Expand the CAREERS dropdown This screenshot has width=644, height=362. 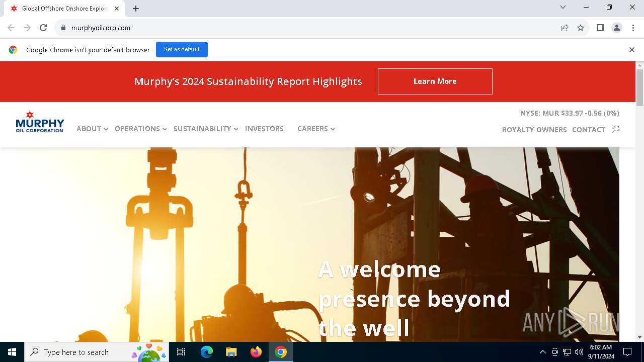pos(316,129)
